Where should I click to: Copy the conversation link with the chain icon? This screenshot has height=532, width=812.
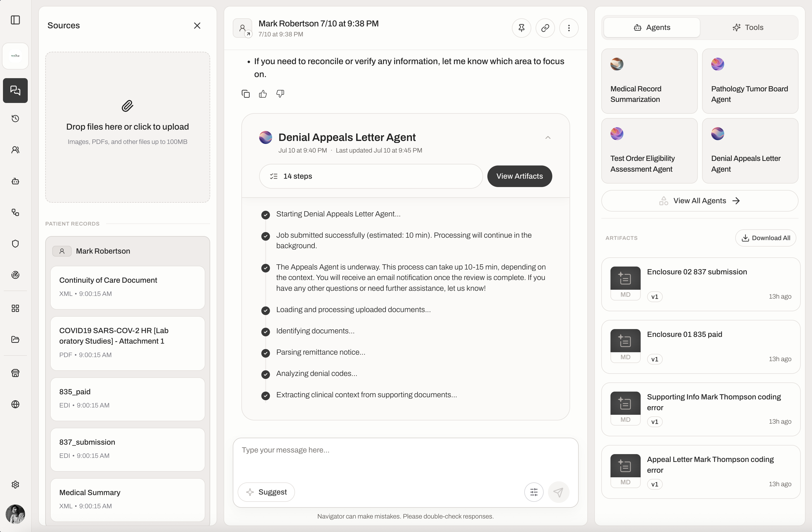(x=545, y=28)
